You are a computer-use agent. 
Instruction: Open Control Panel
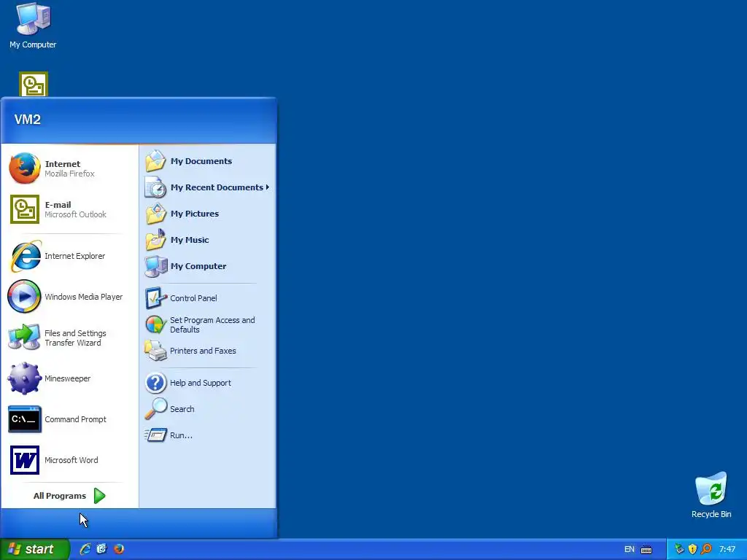coord(207,298)
